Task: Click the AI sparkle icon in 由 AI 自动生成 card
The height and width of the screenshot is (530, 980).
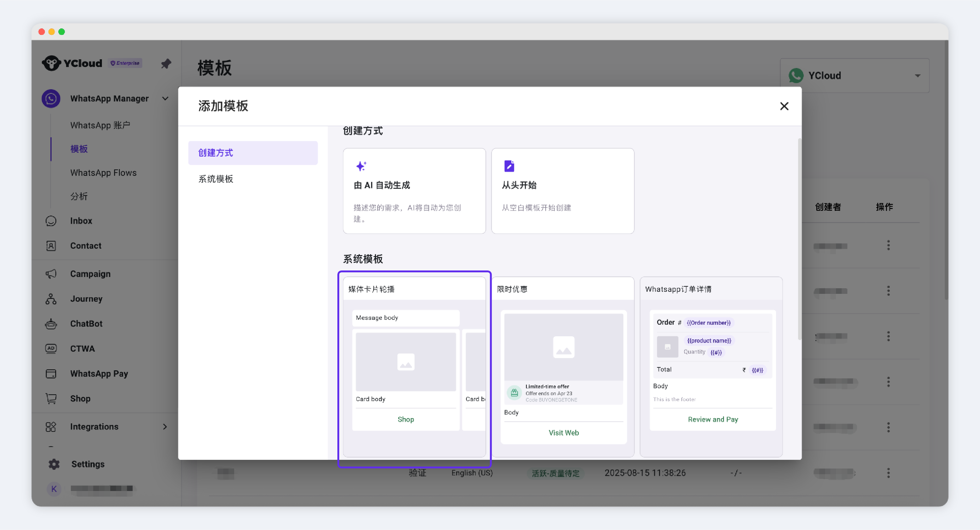Action: tap(361, 166)
